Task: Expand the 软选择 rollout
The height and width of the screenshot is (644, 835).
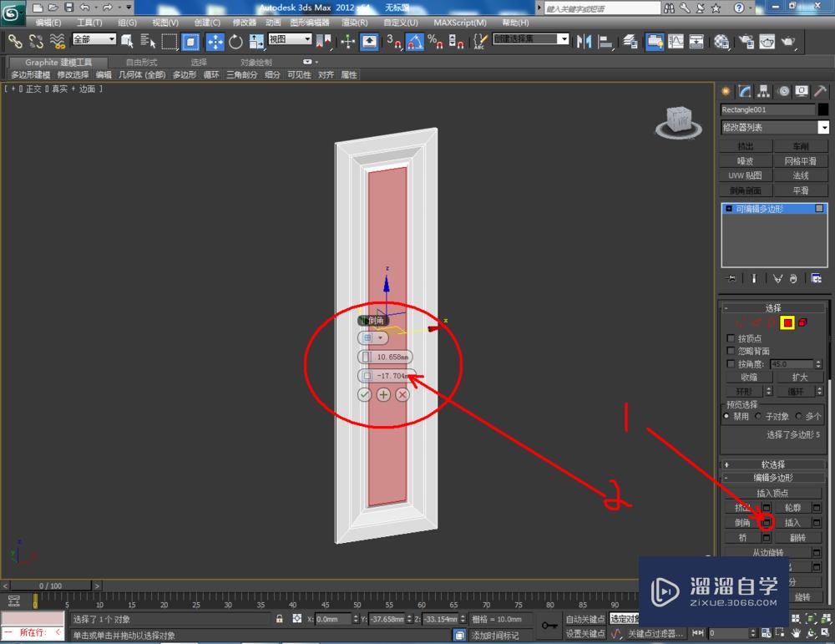Action: point(772,464)
